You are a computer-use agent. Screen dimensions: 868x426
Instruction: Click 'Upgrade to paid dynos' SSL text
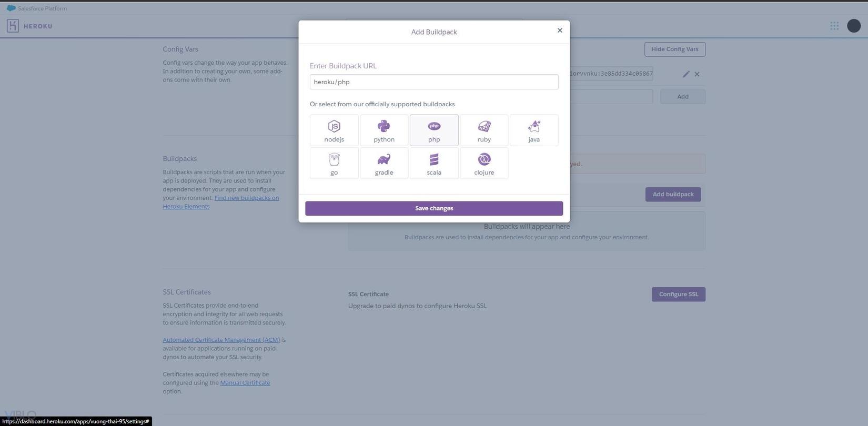tap(418, 306)
